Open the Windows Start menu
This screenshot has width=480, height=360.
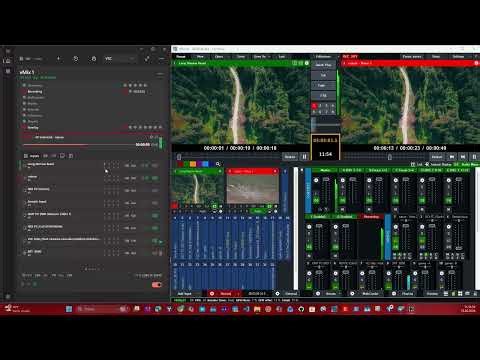(x=69, y=309)
